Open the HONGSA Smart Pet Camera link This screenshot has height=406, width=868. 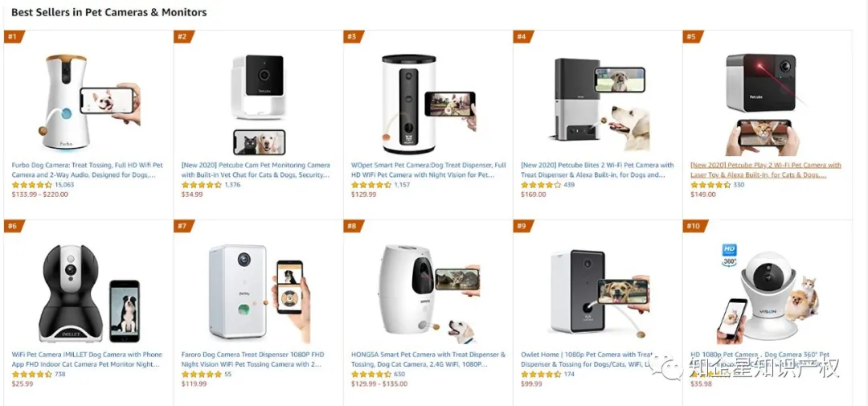(x=428, y=359)
